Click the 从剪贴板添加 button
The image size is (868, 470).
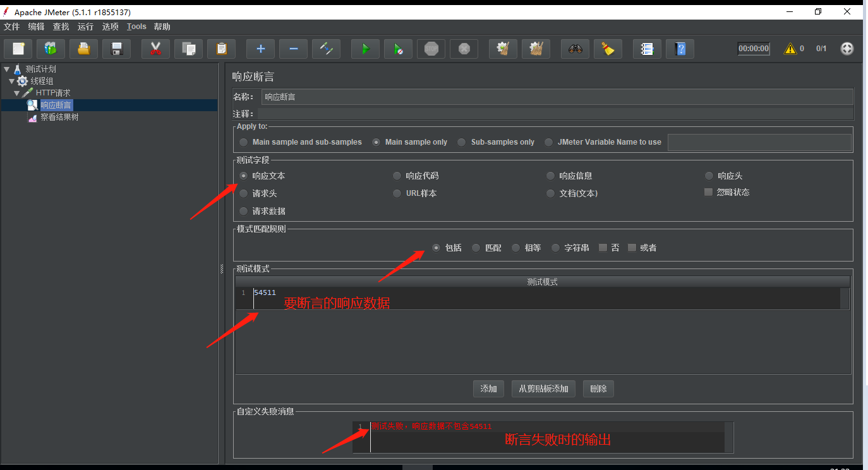543,389
